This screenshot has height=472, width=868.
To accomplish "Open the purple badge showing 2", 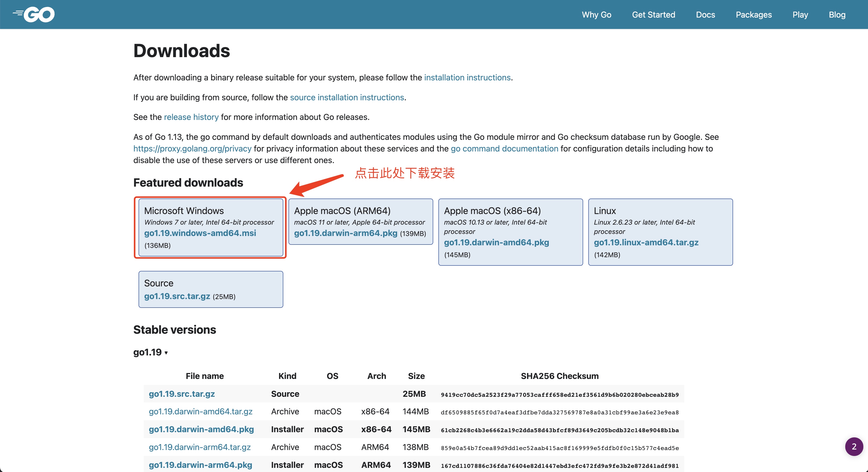I will point(854,446).
